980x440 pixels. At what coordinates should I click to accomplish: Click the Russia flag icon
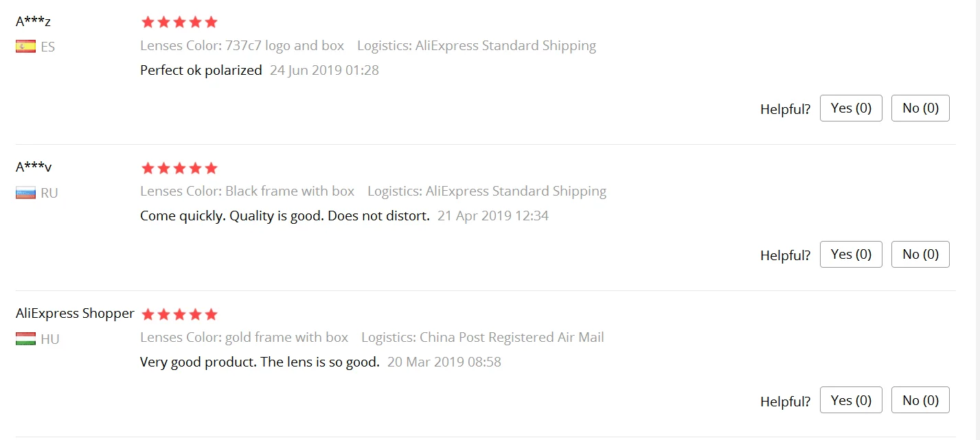coord(25,193)
